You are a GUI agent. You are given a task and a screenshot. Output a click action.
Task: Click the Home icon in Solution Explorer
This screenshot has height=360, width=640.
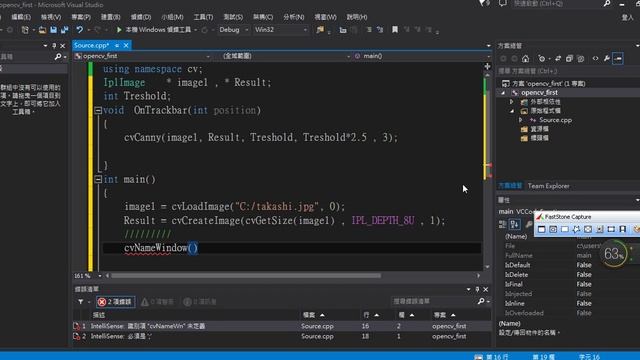click(525, 59)
